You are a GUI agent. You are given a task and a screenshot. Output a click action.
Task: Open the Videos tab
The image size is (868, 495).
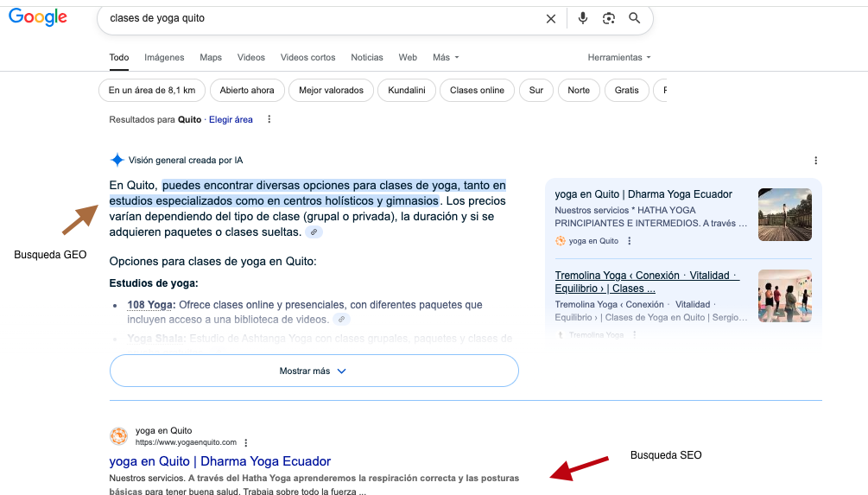(x=250, y=58)
